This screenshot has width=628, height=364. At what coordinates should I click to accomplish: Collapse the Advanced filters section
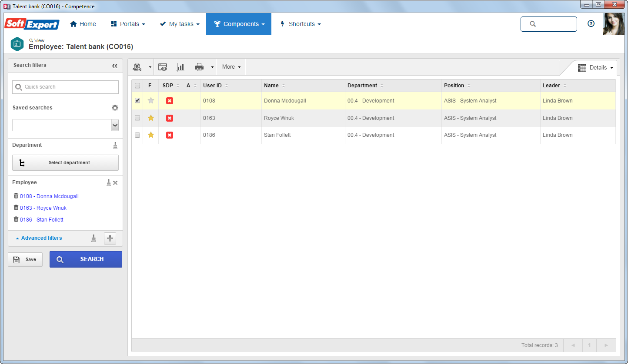coord(39,238)
